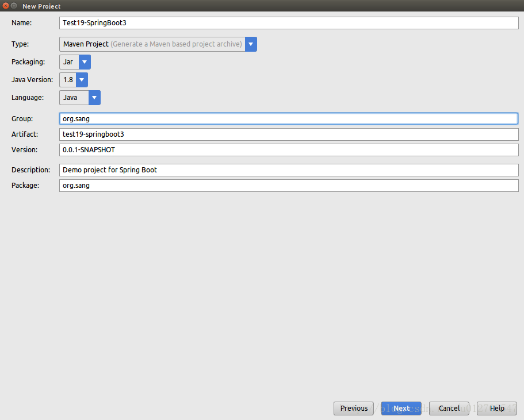The width and height of the screenshot is (524, 420).
Task: Expand the Language dropdown arrow
Action: click(94, 98)
